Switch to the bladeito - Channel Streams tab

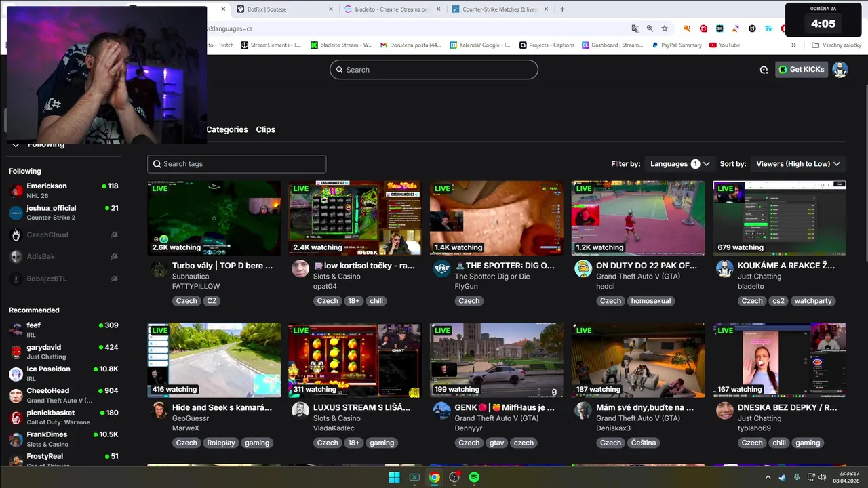point(392,9)
